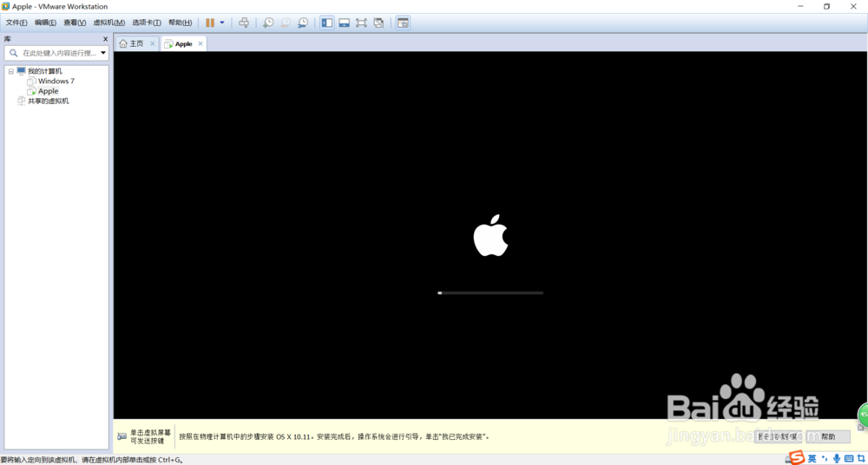Screen dimensions: 868x465
Task: Toggle the Sogou punctuation mode icon
Action: tap(825, 459)
